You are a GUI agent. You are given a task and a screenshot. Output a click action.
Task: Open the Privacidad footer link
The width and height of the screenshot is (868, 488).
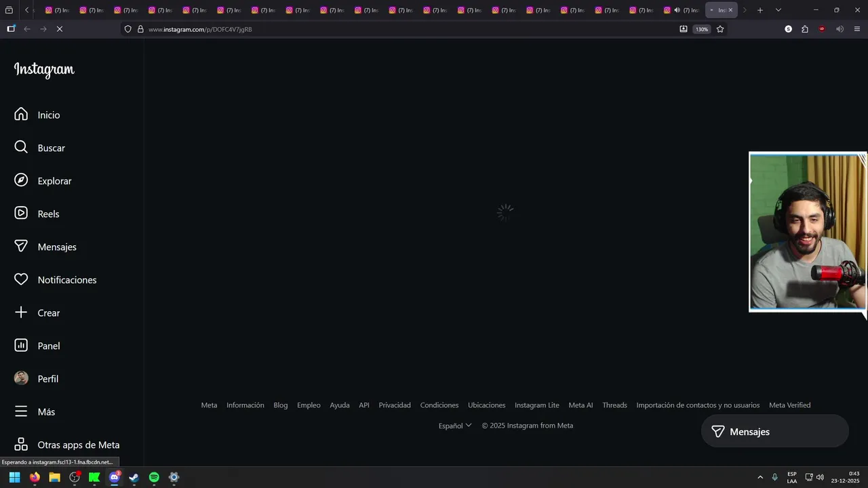395,405
